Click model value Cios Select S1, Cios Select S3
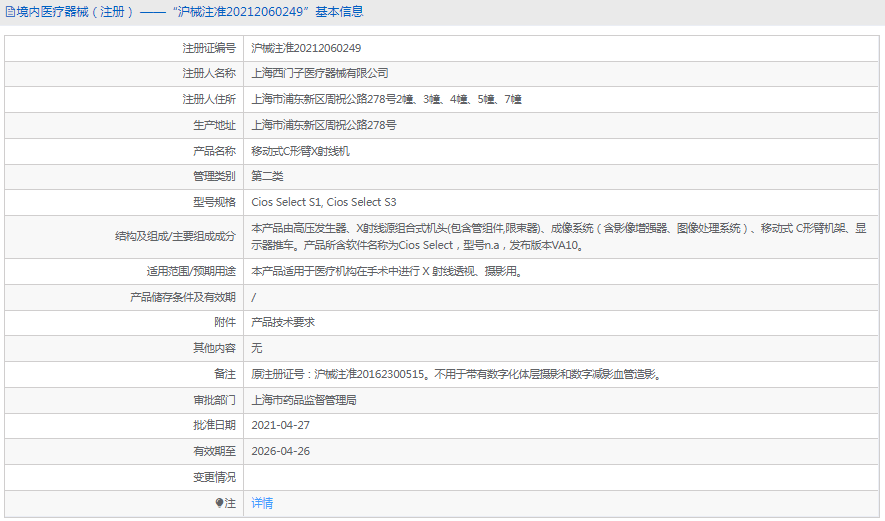This screenshot has width=885, height=521. tap(323, 202)
